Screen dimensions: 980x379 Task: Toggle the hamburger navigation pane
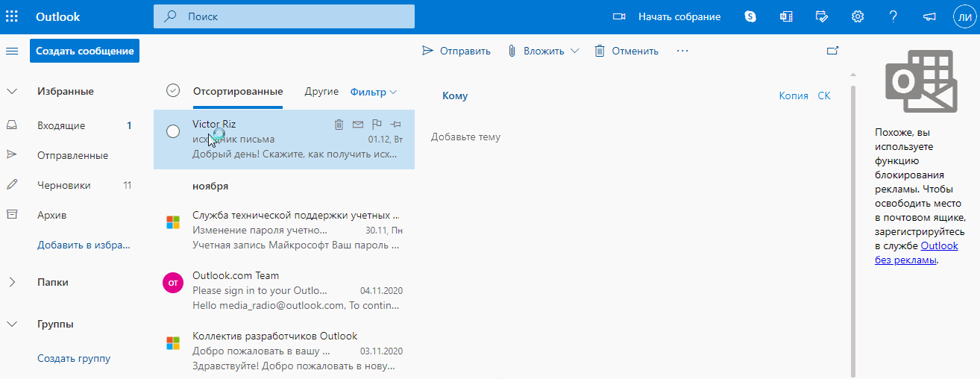[x=12, y=51]
